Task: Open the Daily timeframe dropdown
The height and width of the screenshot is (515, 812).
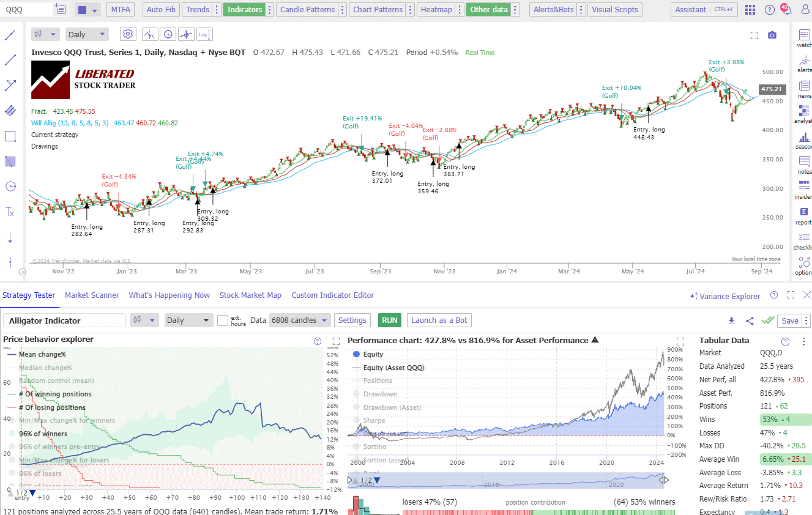Action: [x=86, y=34]
